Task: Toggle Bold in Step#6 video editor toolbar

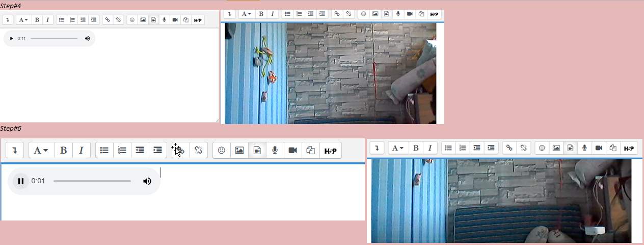Action: point(416,148)
